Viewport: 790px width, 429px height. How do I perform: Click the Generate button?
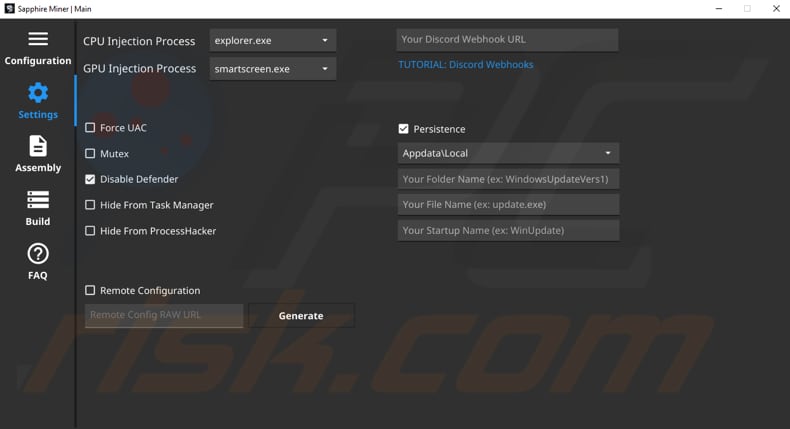pos(301,316)
